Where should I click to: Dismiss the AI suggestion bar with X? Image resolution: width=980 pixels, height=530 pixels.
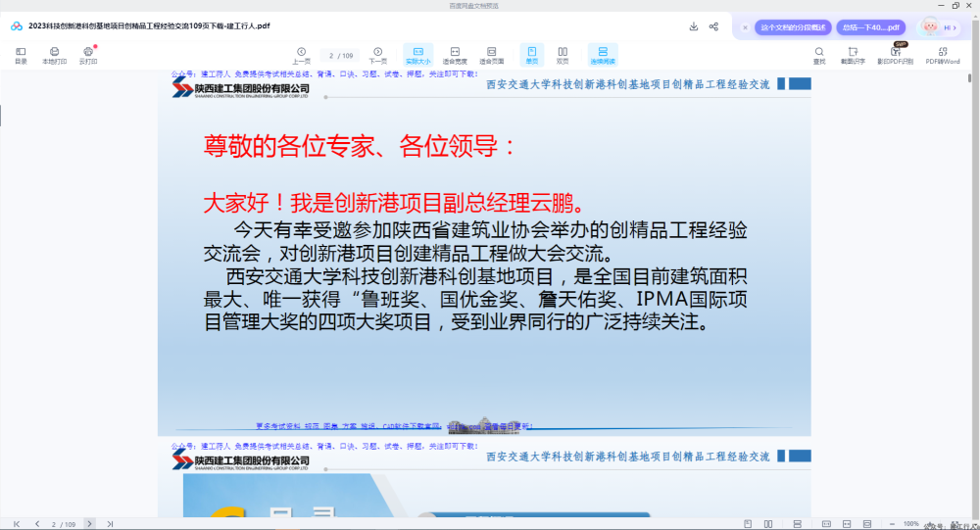pos(745,27)
